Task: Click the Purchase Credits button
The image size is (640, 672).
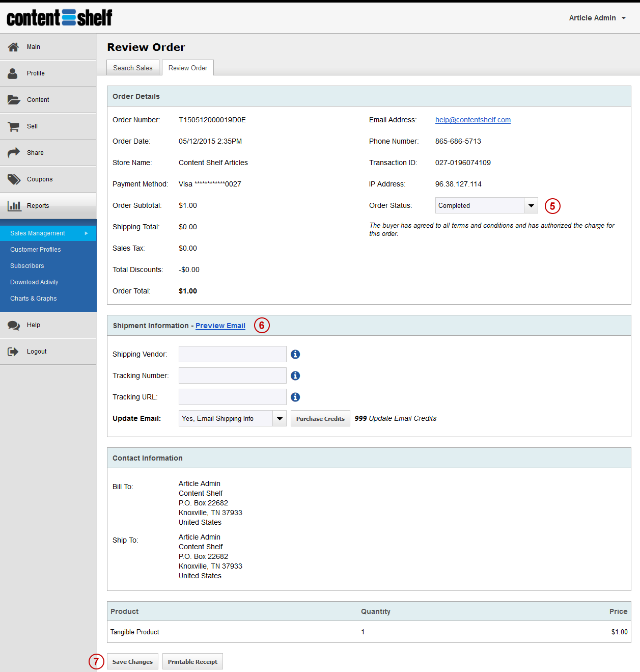Action: pyautogui.click(x=320, y=418)
